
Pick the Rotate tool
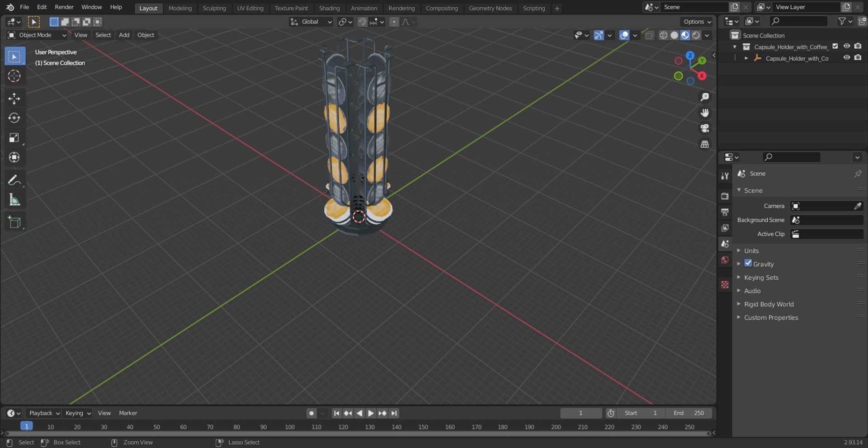(14, 118)
